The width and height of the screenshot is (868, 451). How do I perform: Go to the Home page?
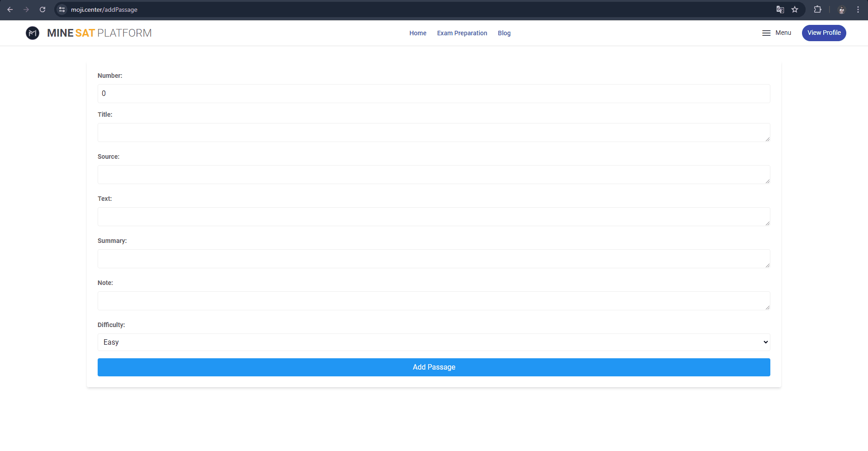point(417,33)
